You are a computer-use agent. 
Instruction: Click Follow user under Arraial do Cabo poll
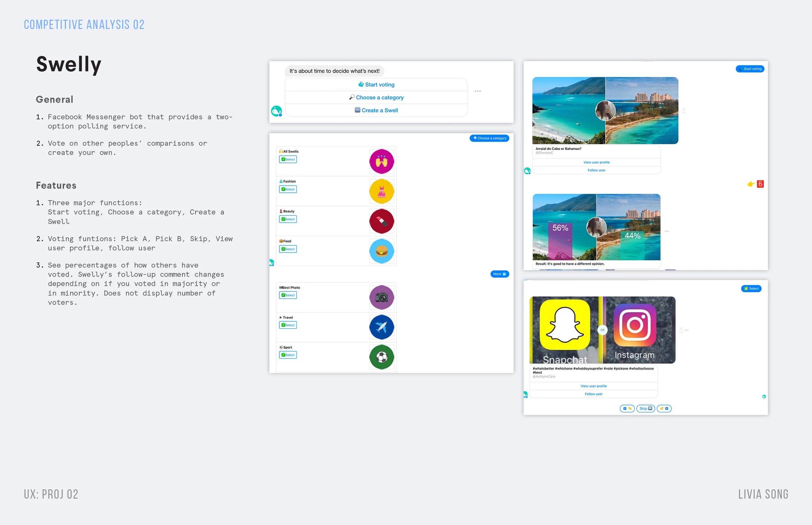click(x=596, y=170)
